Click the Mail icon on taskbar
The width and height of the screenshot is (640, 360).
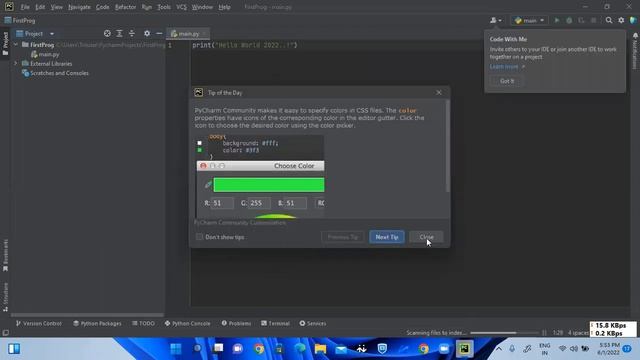click(341, 349)
